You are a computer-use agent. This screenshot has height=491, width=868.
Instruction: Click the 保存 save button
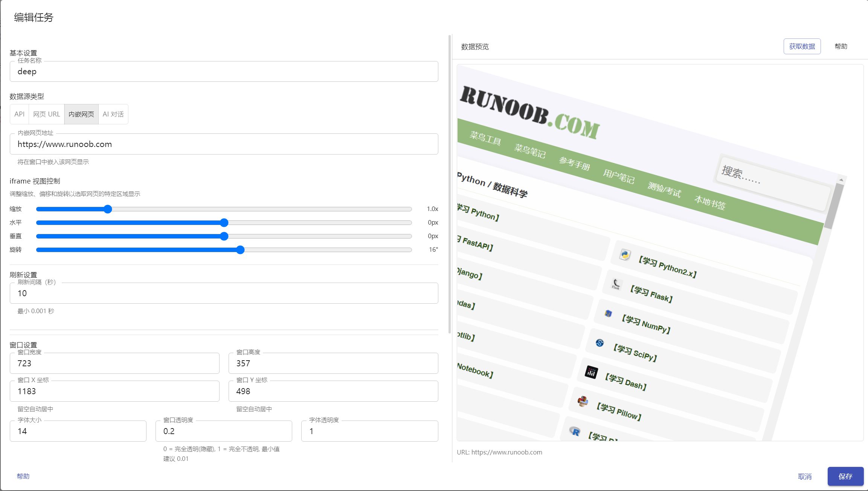[845, 477]
